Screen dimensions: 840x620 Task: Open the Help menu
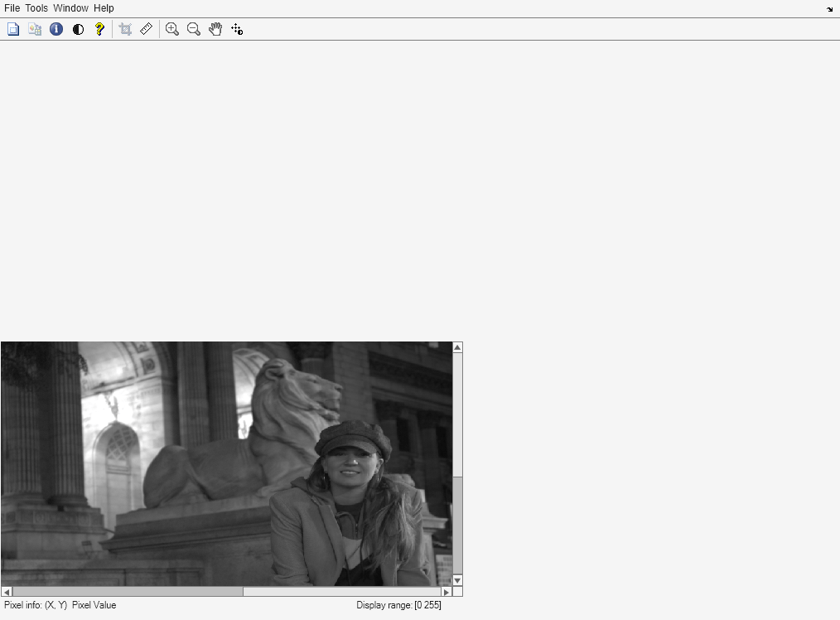[104, 7]
